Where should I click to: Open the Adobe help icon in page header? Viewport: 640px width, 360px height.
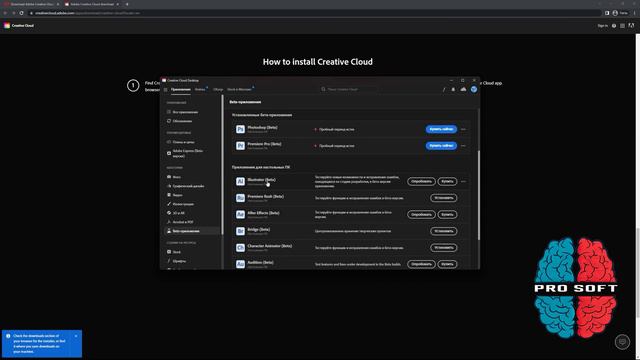pyautogui.click(x=614, y=26)
